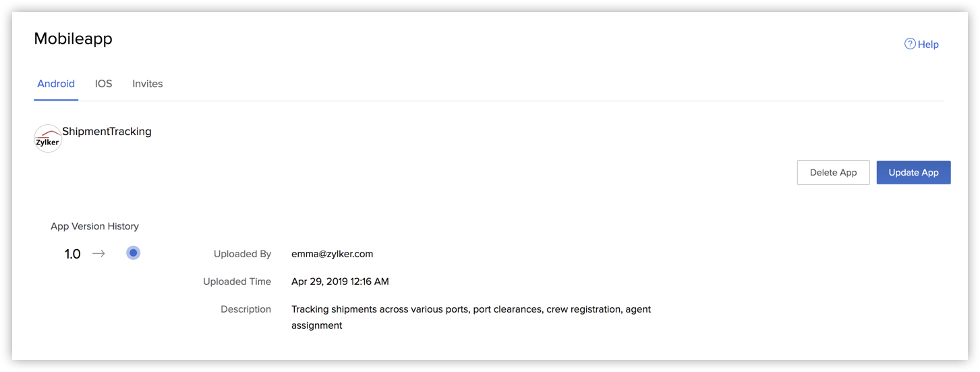Screen dimensions: 980x372
Task: Click the arrow next to version 1.0
Action: (98, 254)
